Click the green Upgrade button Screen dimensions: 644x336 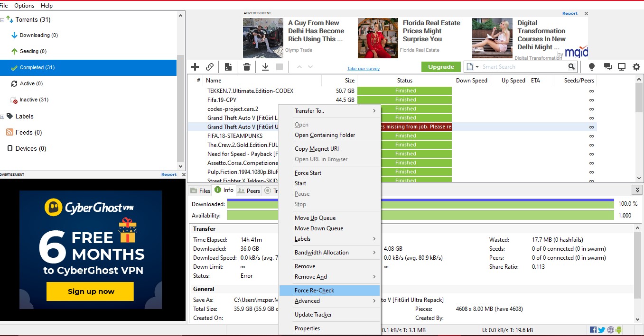(441, 67)
